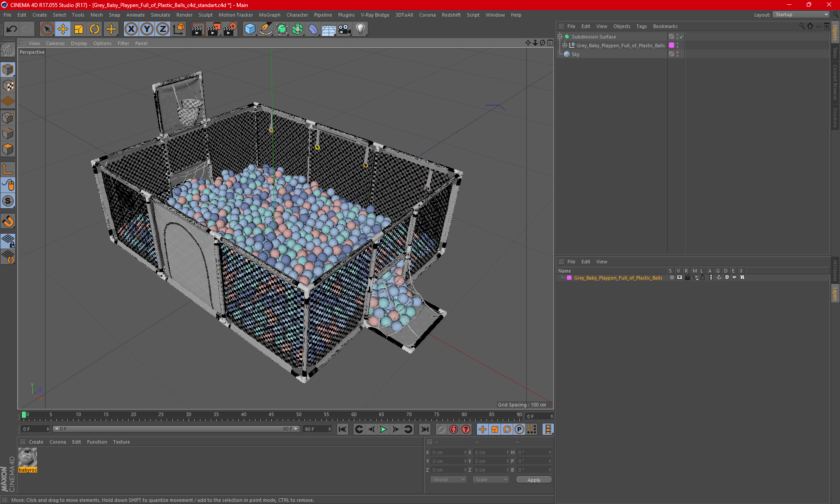Open the Light object icon

(x=360, y=29)
